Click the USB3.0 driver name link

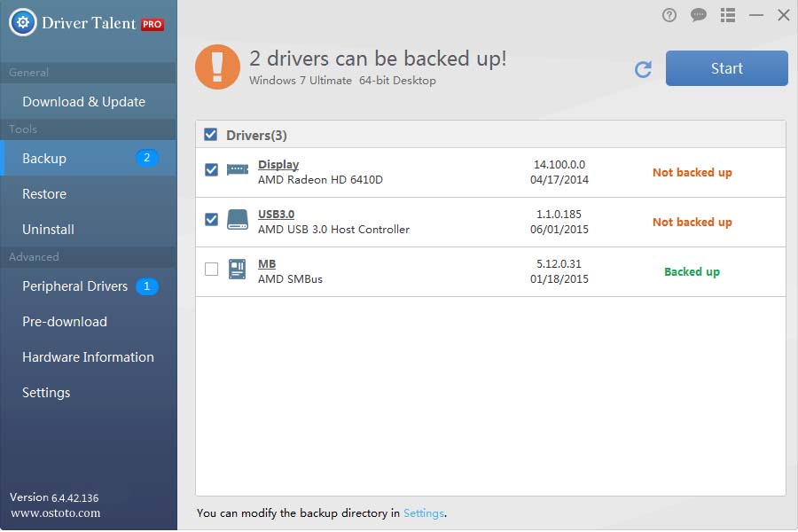tap(277, 215)
